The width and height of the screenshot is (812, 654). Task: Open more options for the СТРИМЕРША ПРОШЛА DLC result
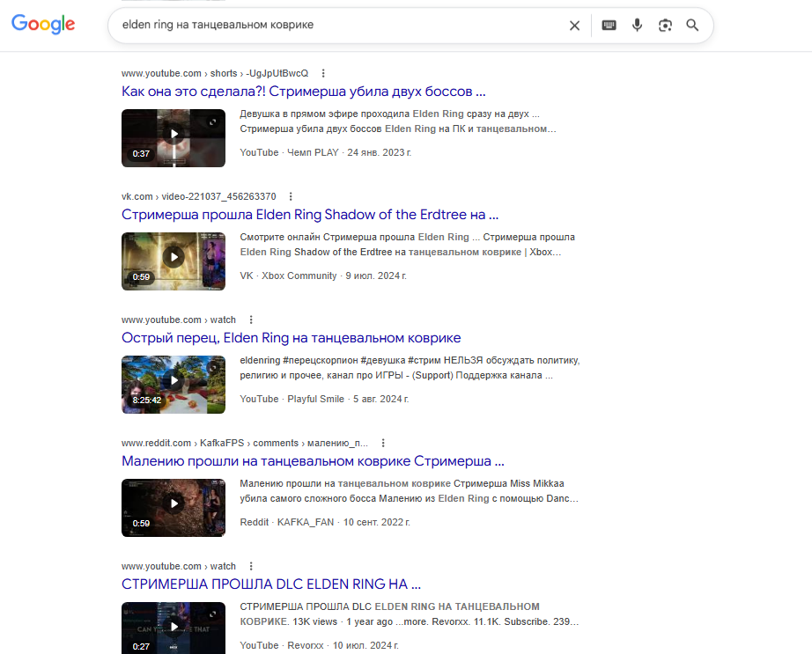(x=251, y=566)
